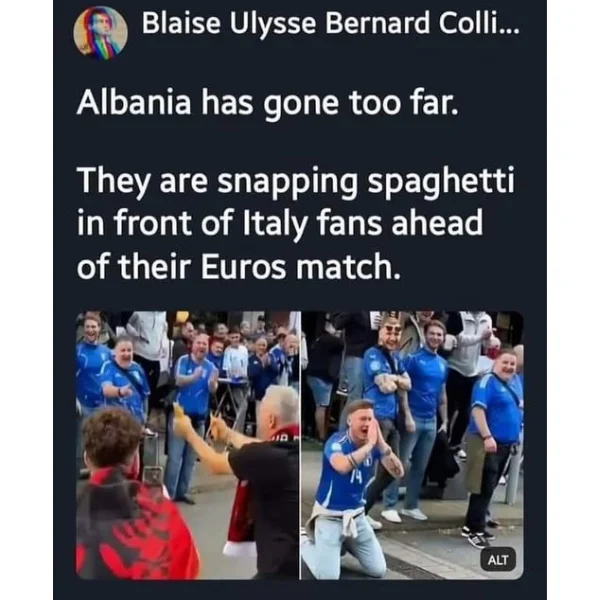Click the divider between the two photos
Screen dimensions: 600x600
[300, 445]
